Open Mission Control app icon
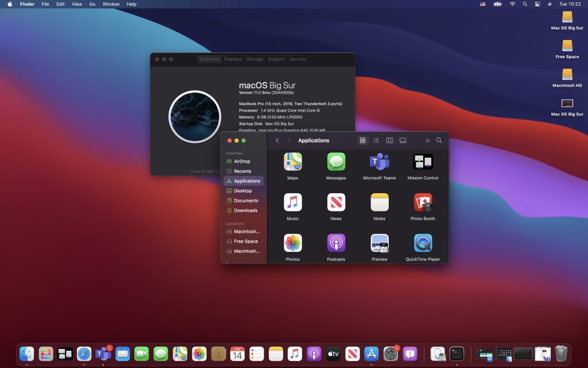The height and width of the screenshot is (368, 588). coord(423,162)
